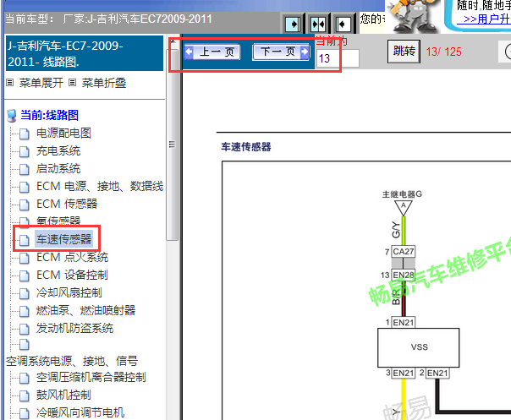The height and width of the screenshot is (420, 511).
Task: Click page icon beside 发动机防盗系统
Action: (25, 329)
